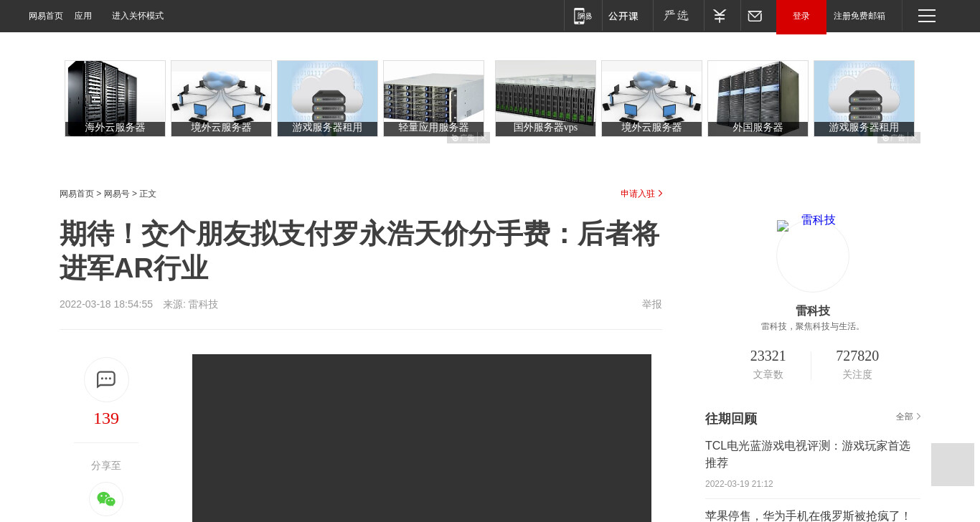The image size is (980, 522).
Task: Open the 雷科技 avatar image
Action: (x=813, y=256)
